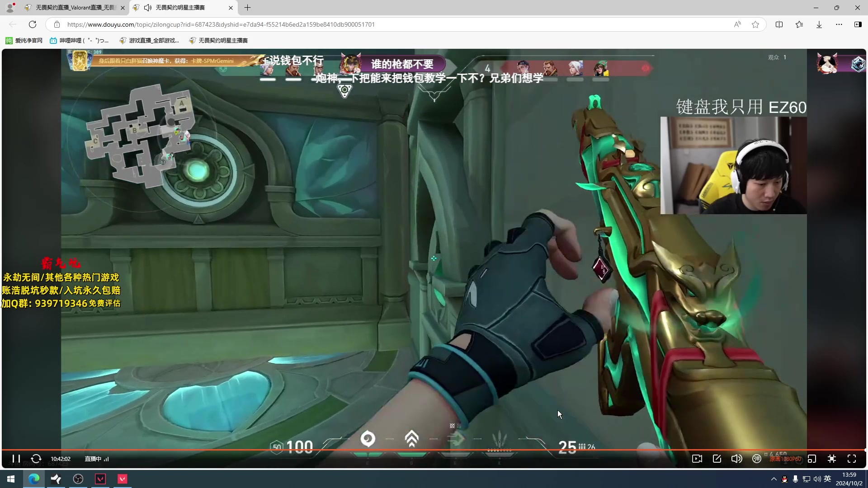Enable web page fullscreen mode
Image resolution: width=868 pixels, height=488 pixels.
click(832, 459)
